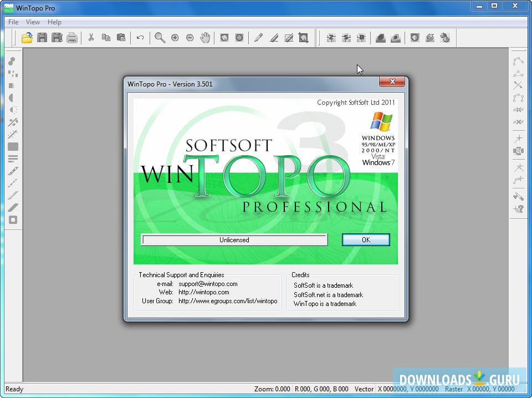Click the 'R 000, G 000, B 000' status entry
532x398 pixels.
tap(321, 389)
